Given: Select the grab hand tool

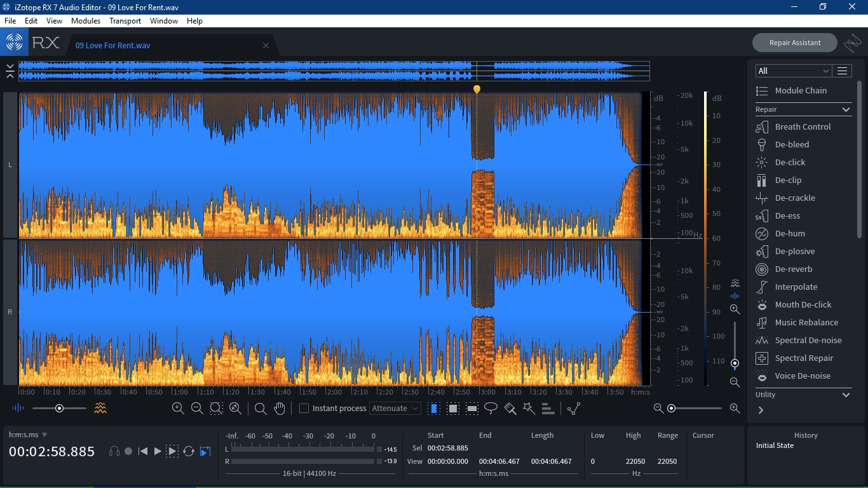Looking at the screenshot, I should click(280, 409).
